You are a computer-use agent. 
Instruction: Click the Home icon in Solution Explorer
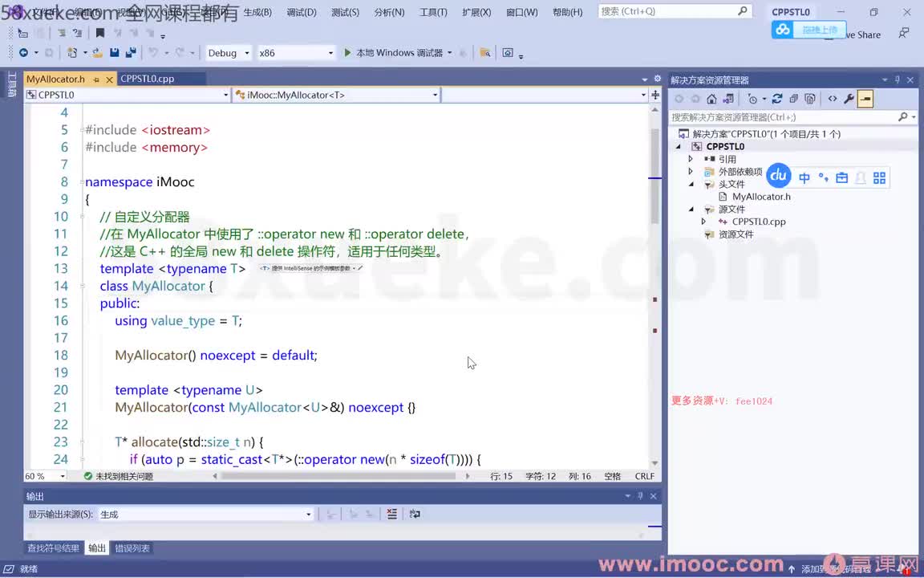pos(712,99)
